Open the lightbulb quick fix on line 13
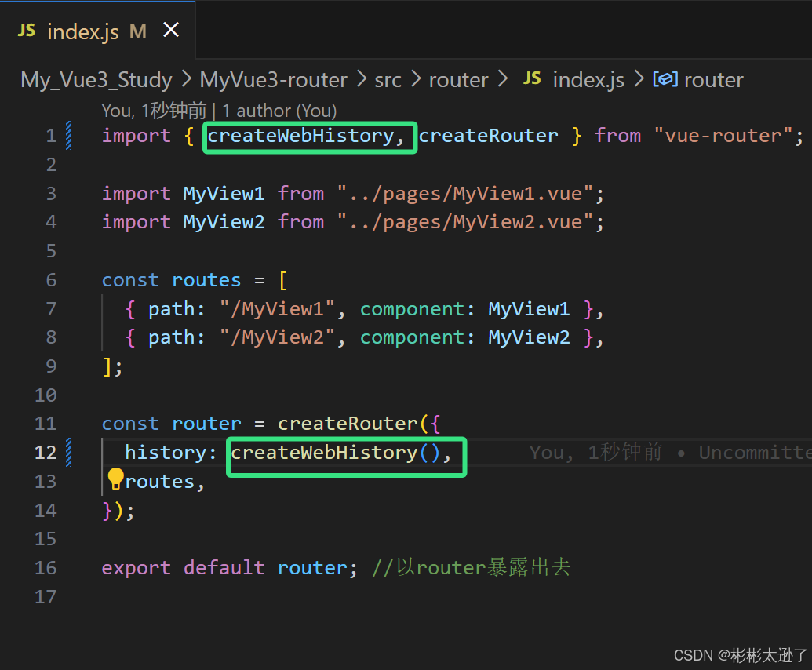 (x=115, y=479)
